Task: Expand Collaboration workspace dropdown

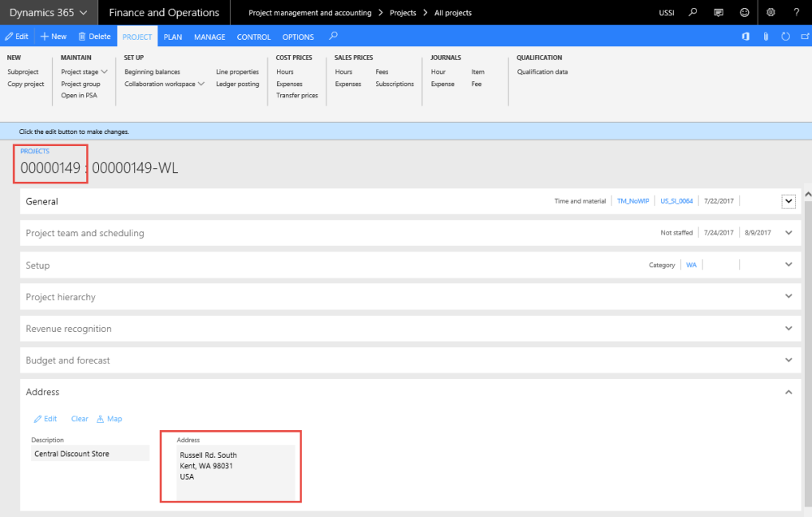Action: (x=165, y=84)
